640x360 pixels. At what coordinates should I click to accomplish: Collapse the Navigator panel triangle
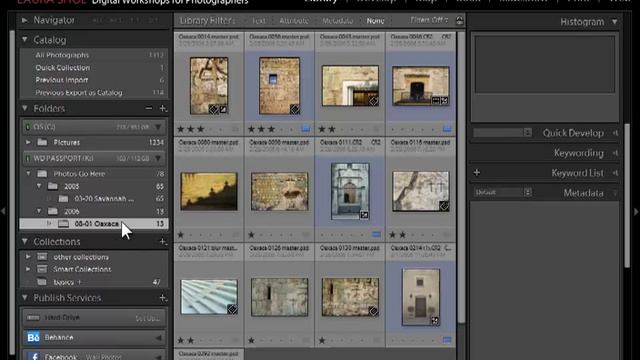coord(24,20)
